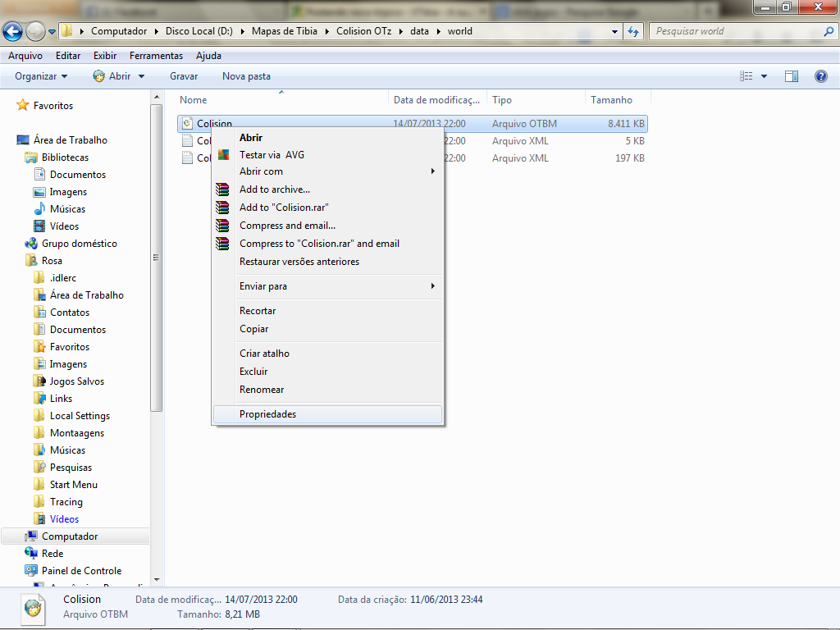Open the Ferramentas menu
This screenshot has height=630, width=840.
(x=156, y=56)
